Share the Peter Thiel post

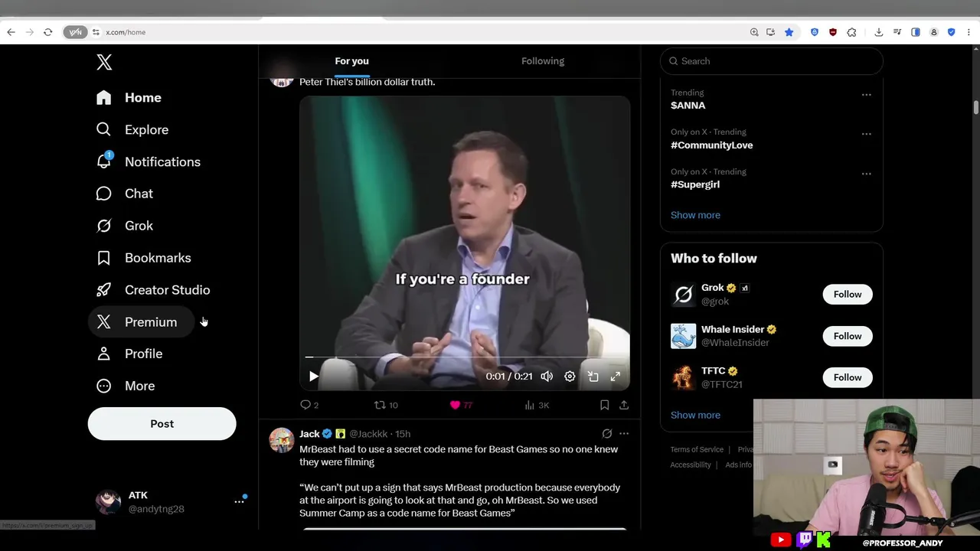624,405
